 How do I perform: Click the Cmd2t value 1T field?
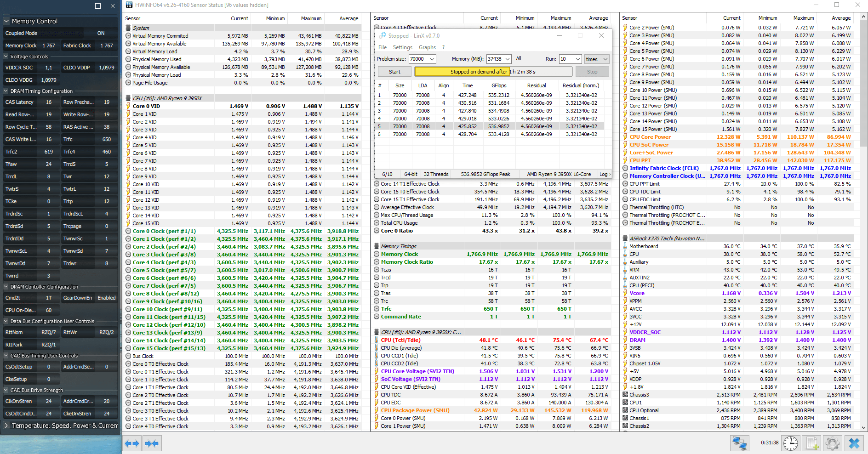[x=49, y=298]
